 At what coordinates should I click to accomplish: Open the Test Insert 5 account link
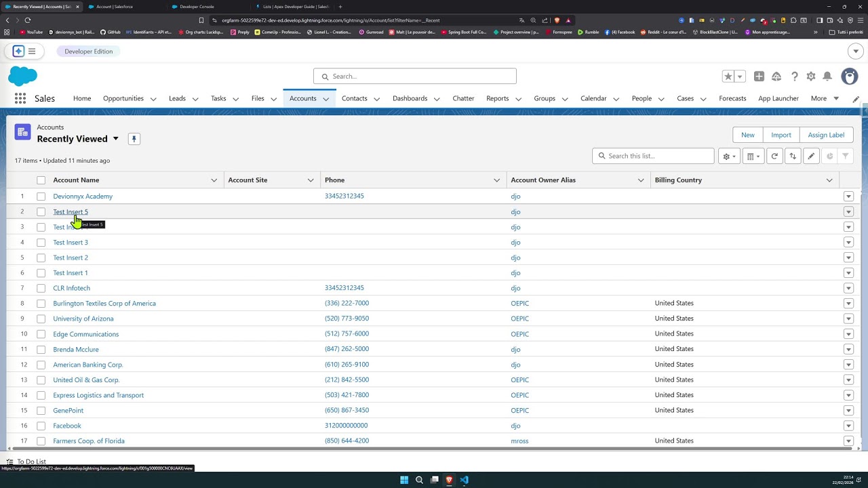[71, 212]
